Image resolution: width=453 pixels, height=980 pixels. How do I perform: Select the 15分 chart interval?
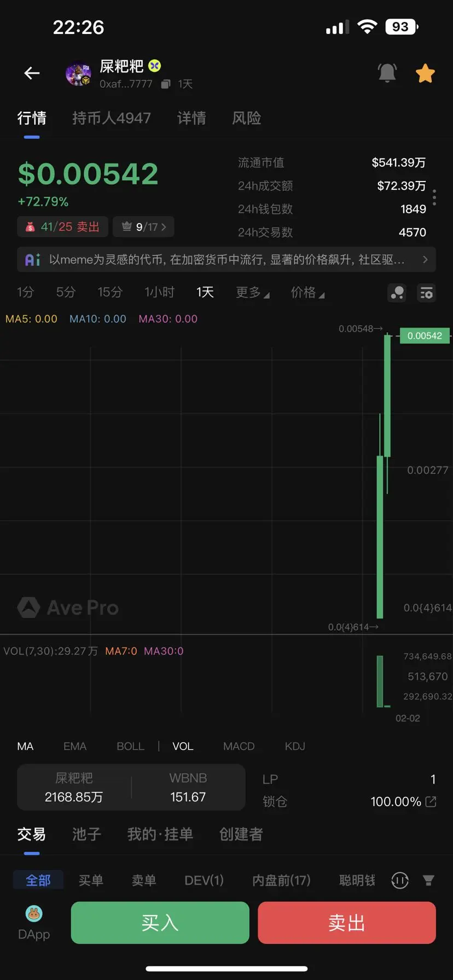point(110,292)
